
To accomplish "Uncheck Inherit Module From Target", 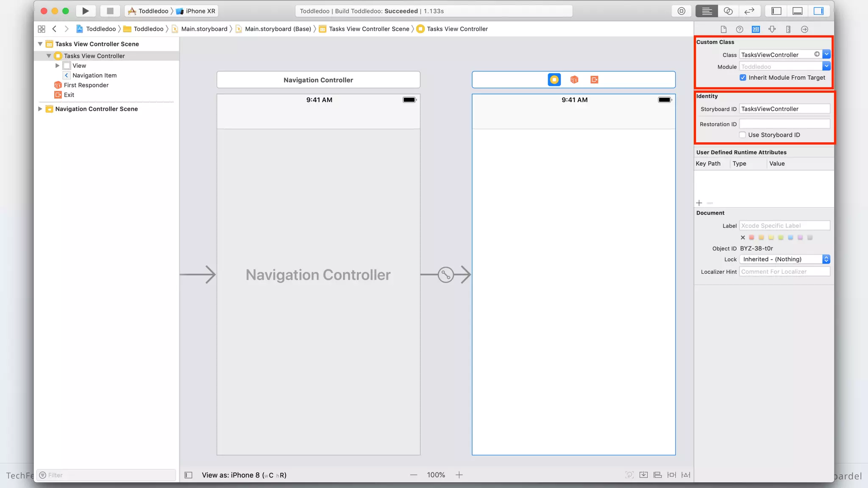I will tap(743, 78).
